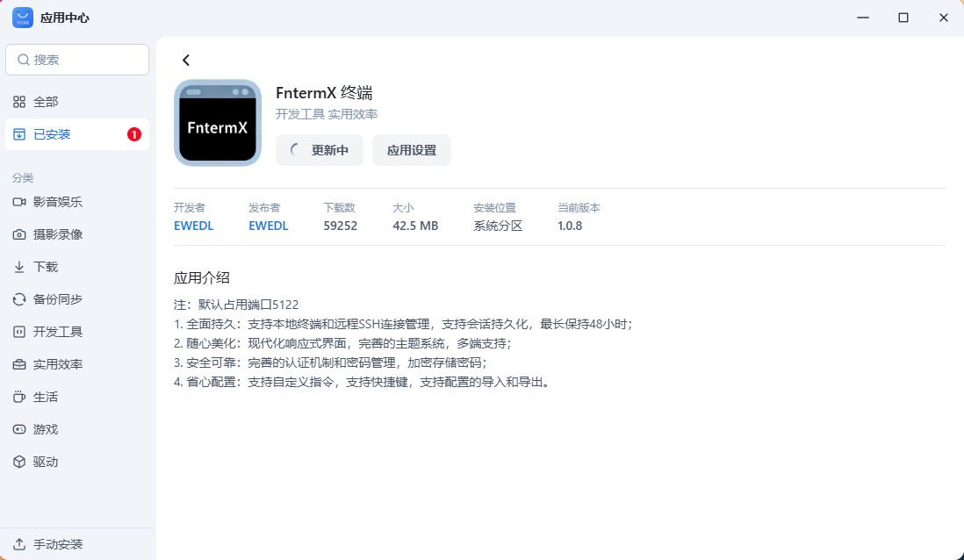
Task: Open the 驱动 category
Action: [x=77, y=462]
